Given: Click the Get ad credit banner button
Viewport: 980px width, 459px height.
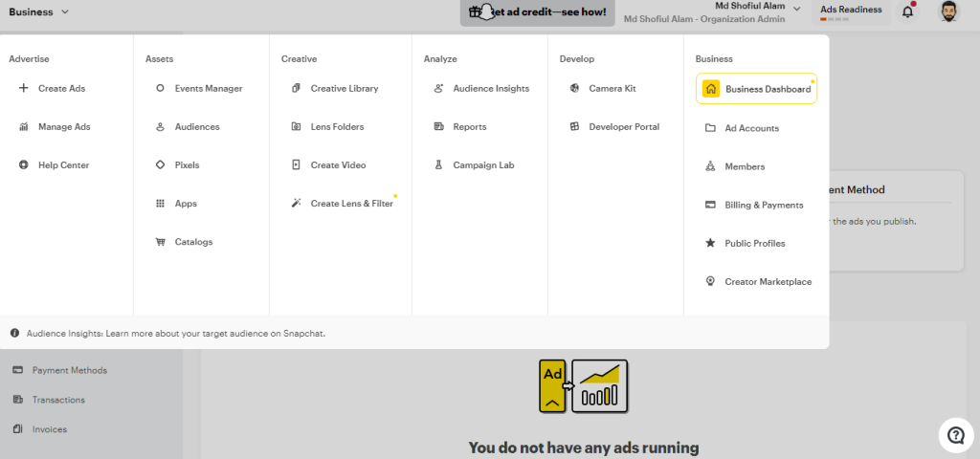Looking at the screenshot, I should tap(537, 12).
